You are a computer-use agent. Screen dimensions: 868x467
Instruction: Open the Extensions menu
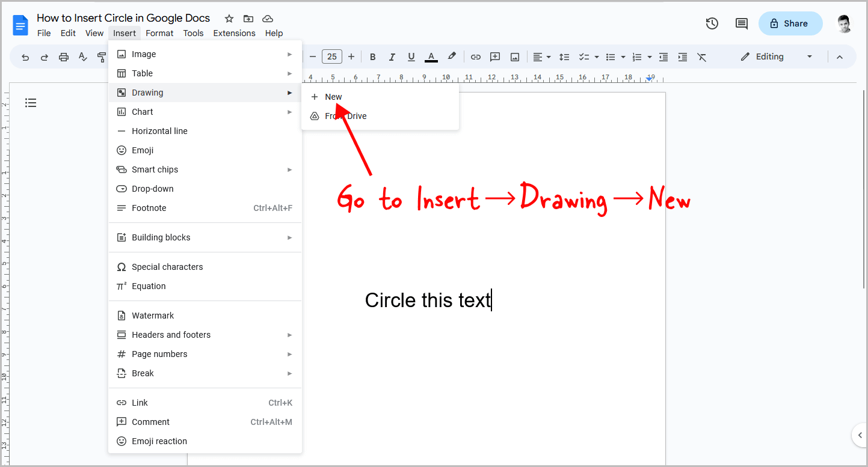tap(234, 33)
